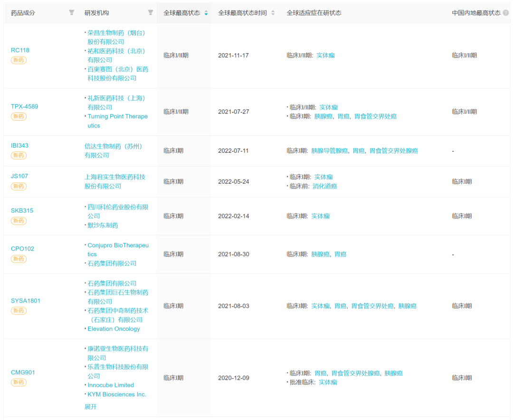Open filter icon for 研发机构 column
Viewport: 513px width, 420px height.
pyautogui.click(x=151, y=13)
